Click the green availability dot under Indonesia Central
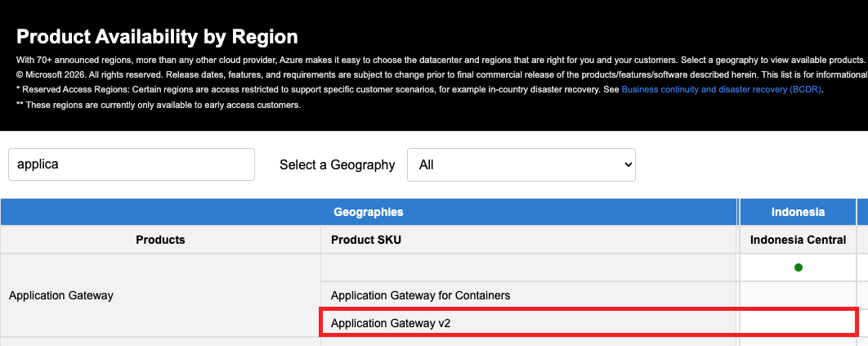 798,267
